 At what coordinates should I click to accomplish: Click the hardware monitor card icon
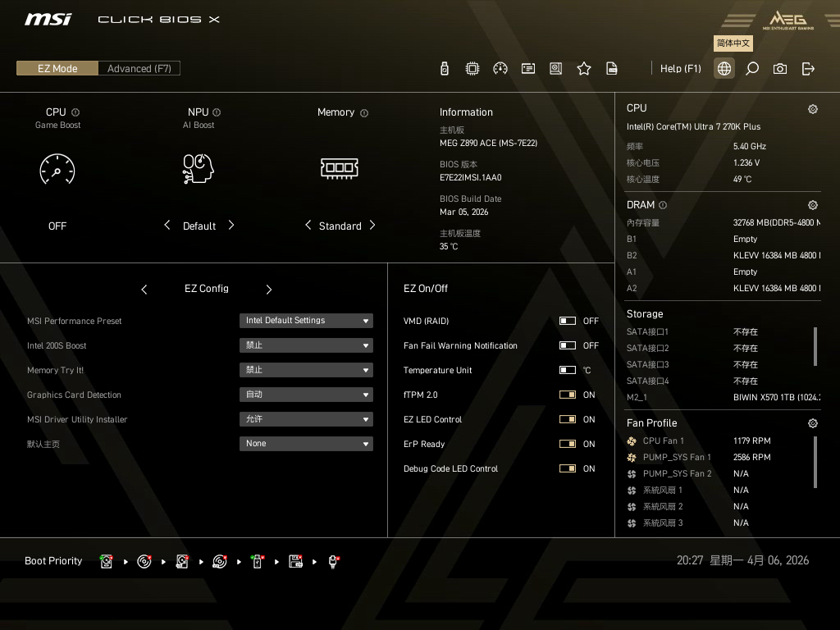pyautogui.click(x=527, y=69)
